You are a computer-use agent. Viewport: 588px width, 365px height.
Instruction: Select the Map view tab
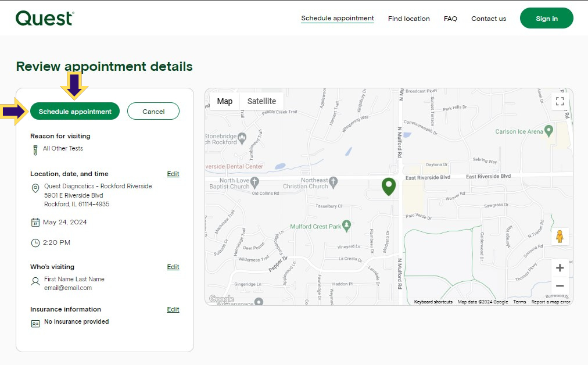[225, 101]
